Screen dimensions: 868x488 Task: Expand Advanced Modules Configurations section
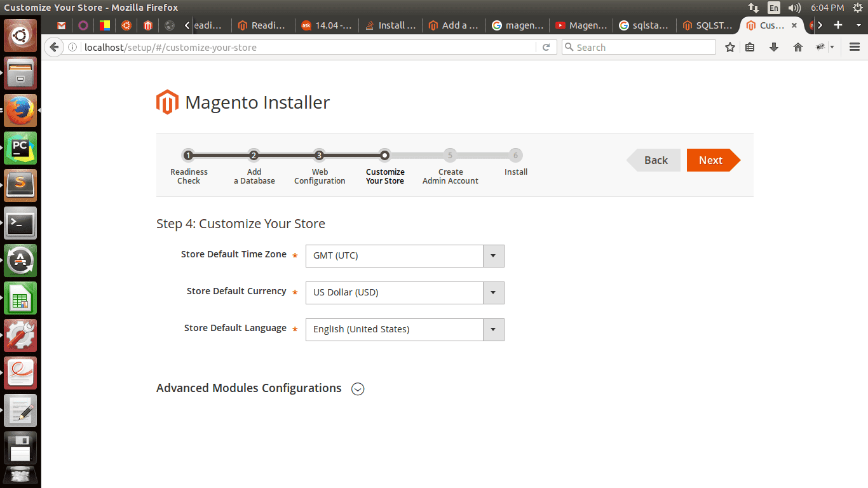[x=358, y=389]
